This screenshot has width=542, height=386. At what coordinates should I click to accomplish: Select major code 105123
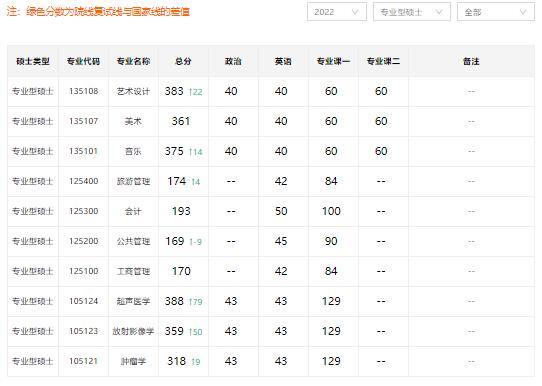[x=84, y=331]
